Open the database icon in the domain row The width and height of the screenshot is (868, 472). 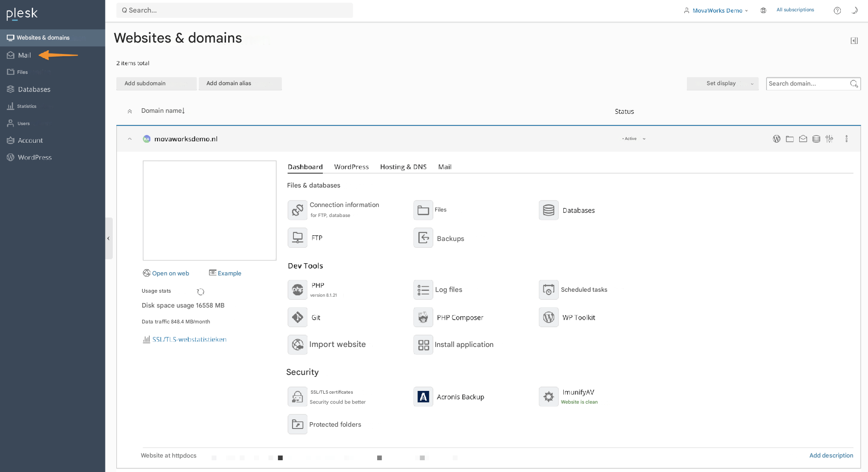(x=816, y=139)
